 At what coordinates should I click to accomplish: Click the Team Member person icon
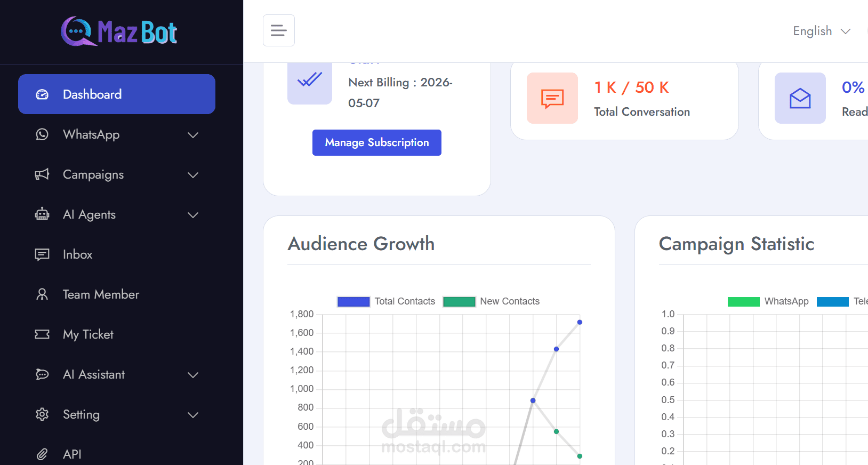[42, 294]
